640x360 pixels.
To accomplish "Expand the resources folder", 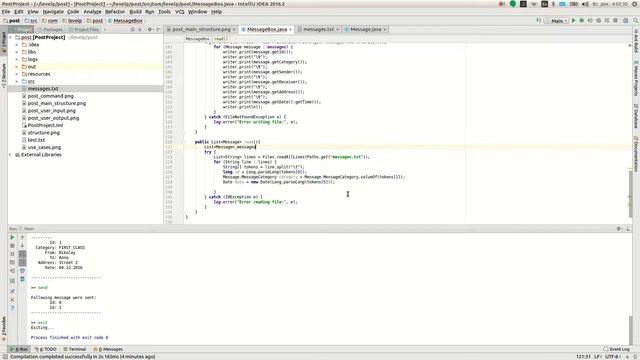I will point(17,74).
